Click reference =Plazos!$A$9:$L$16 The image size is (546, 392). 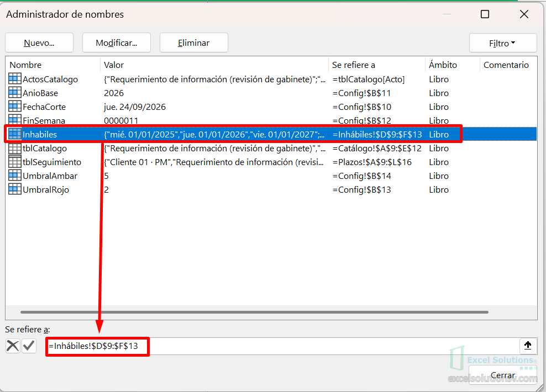(x=372, y=162)
